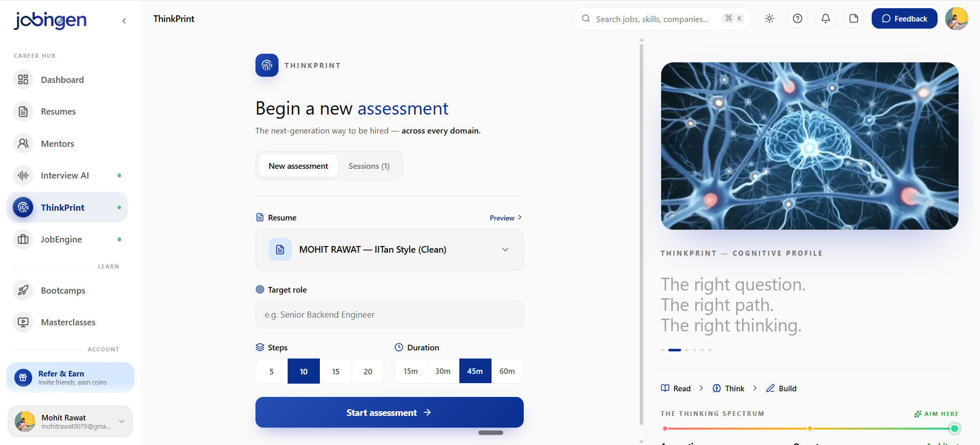
Task: Open the Interview AI waveform icon
Action: [x=23, y=175]
